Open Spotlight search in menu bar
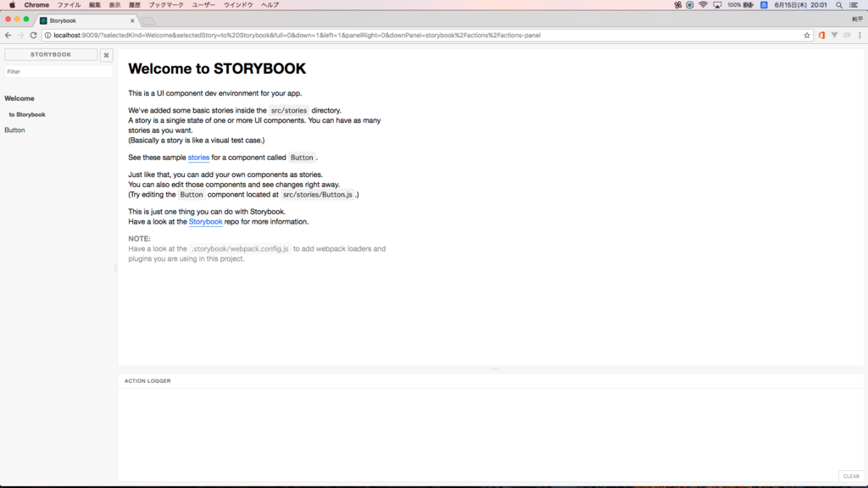 [839, 5]
